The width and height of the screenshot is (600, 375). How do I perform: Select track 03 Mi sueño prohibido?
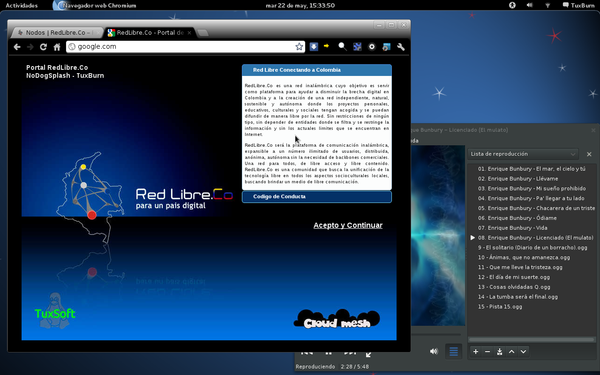[532, 189]
